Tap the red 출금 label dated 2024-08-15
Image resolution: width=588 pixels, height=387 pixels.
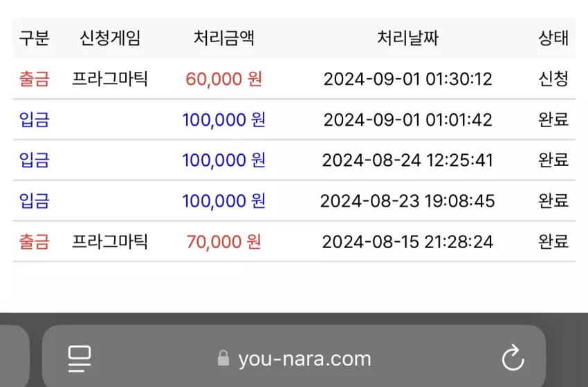click(x=34, y=242)
